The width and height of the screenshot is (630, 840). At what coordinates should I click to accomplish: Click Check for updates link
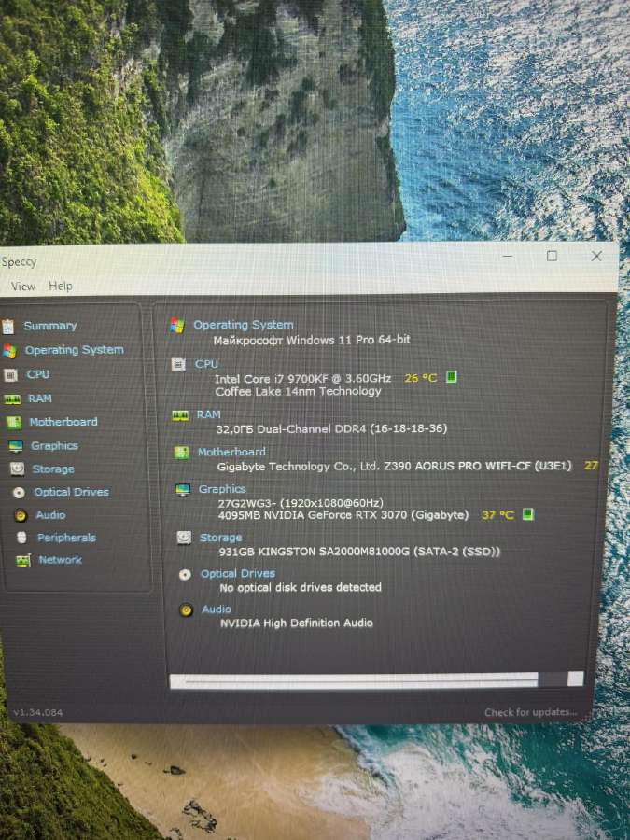tap(530, 712)
